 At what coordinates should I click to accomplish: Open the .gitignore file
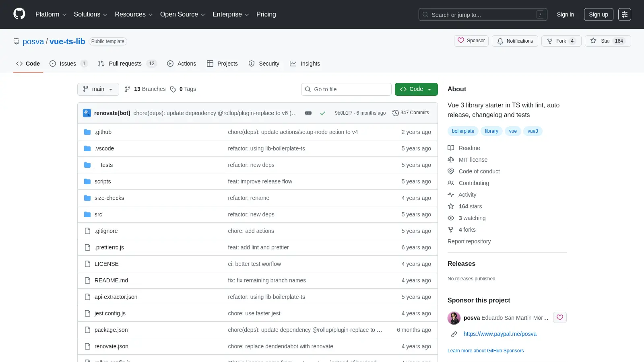[x=106, y=231]
